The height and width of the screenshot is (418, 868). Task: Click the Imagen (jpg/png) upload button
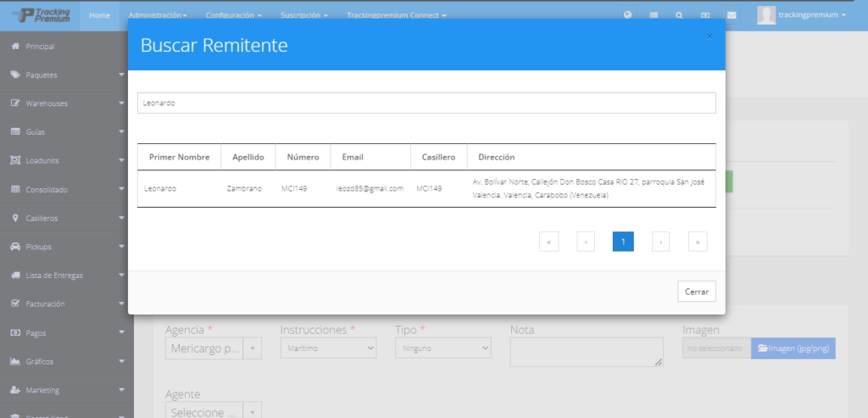pyautogui.click(x=793, y=348)
